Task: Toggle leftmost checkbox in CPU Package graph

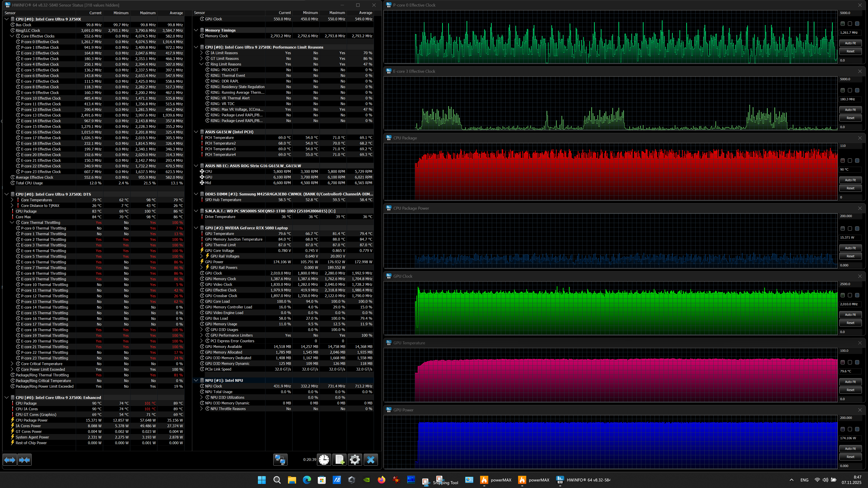Action: click(x=842, y=161)
